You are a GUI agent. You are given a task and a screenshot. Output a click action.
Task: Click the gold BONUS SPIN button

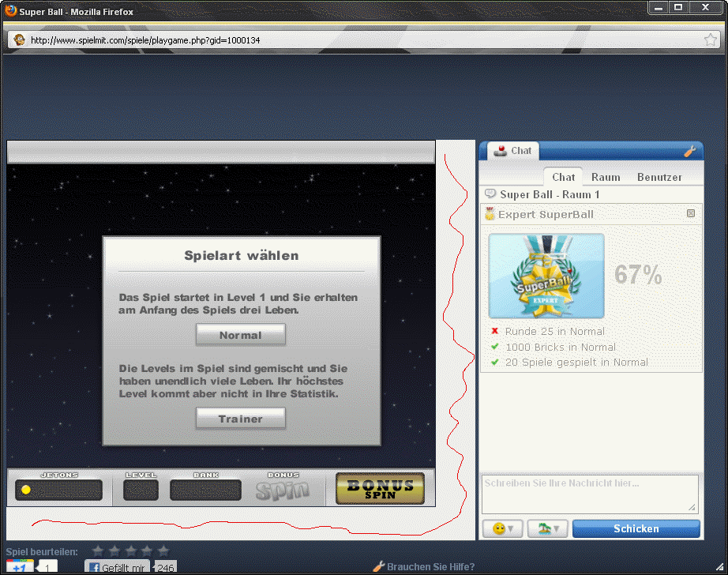[380, 489]
